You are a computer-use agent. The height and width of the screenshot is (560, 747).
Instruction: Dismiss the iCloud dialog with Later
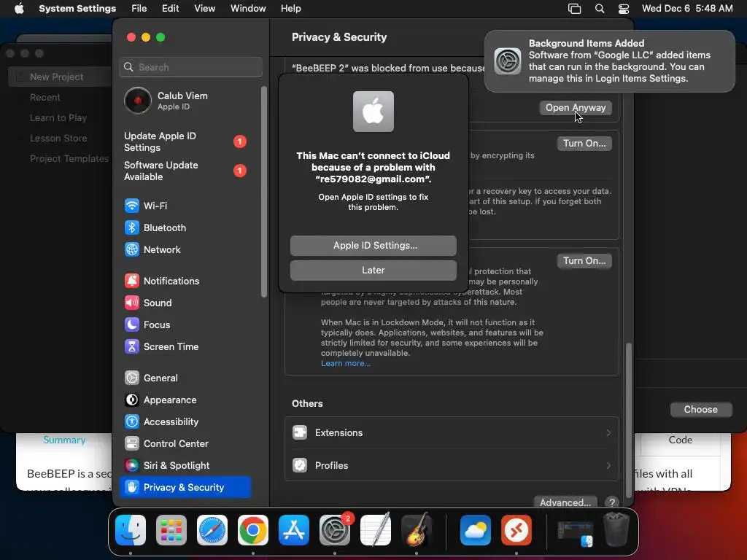click(373, 270)
